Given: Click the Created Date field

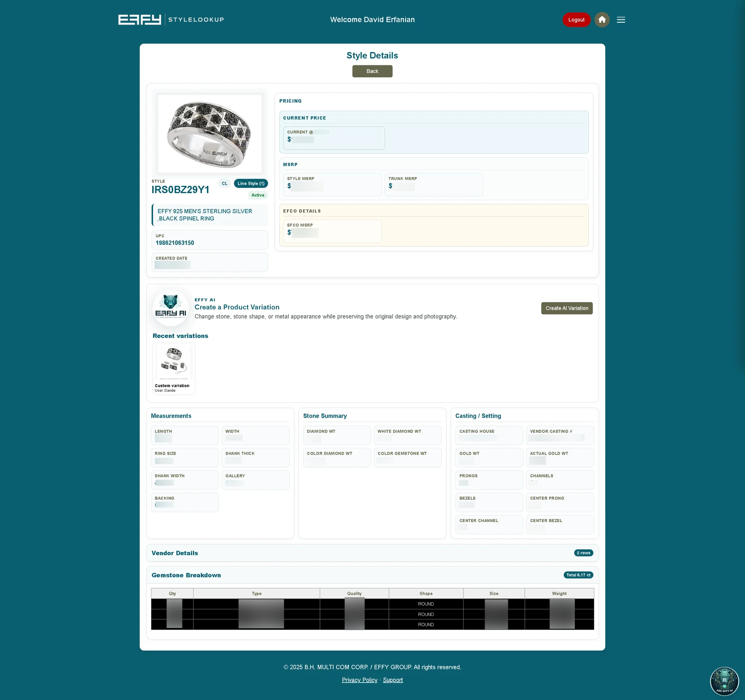Looking at the screenshot, I should [x=210, y=262].
